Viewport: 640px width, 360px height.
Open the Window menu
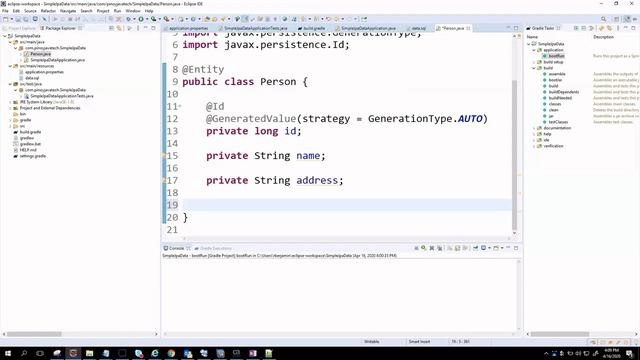point(133,11)
